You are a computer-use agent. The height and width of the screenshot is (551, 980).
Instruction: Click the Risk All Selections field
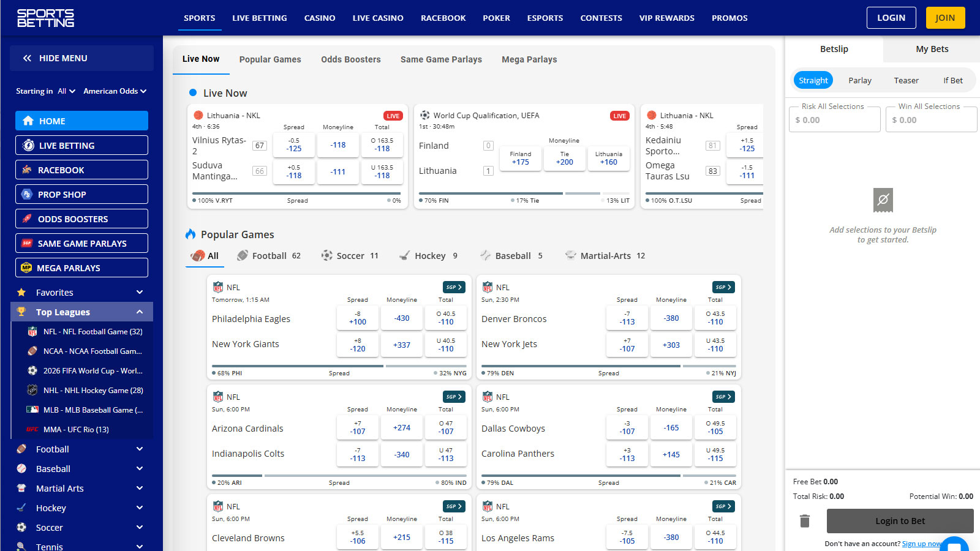click(x=834, y=120)
